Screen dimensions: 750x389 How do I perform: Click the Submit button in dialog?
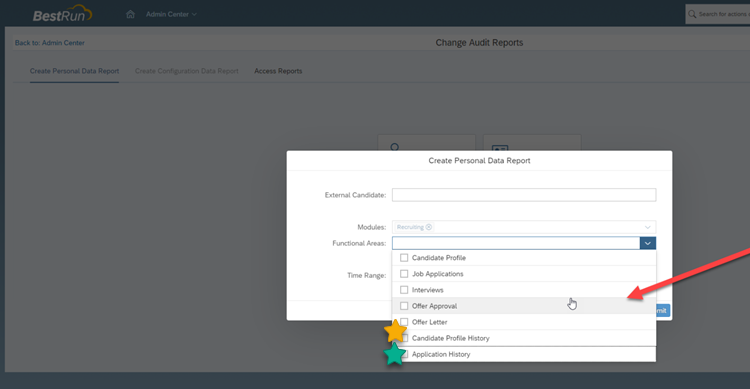[662, 311]
